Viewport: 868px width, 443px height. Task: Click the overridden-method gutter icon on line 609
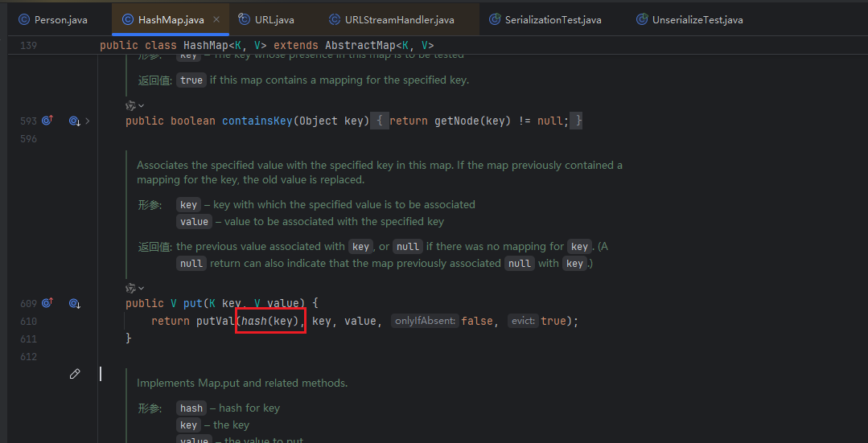74,303
